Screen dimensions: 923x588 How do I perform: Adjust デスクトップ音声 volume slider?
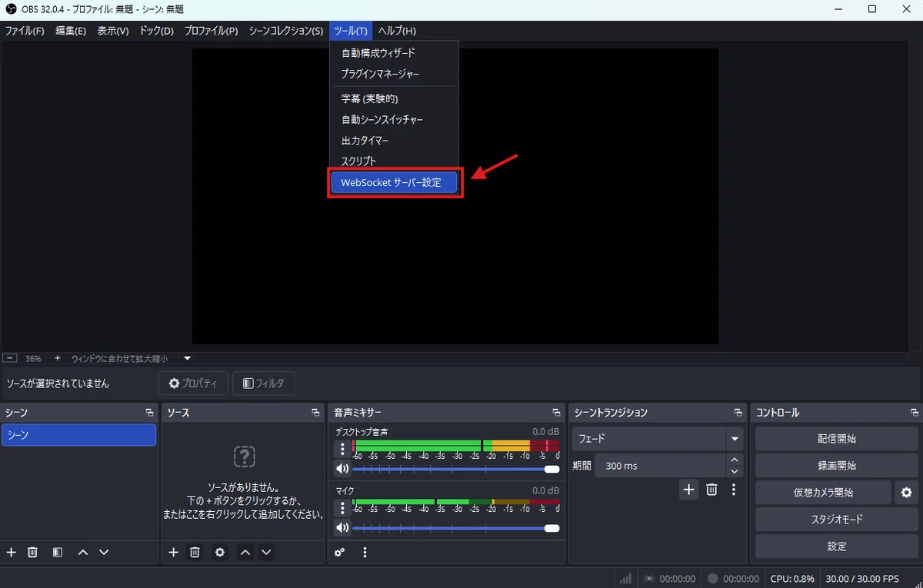pos(455,468)
